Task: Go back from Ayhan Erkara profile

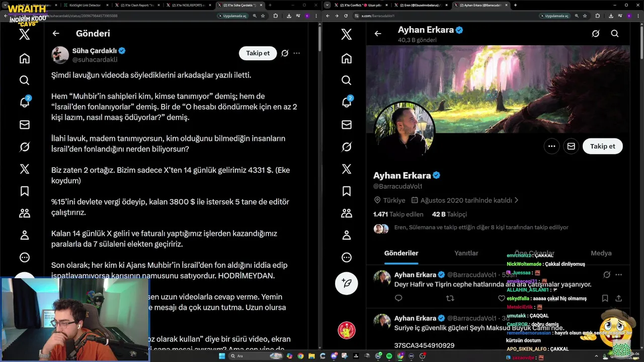Action: [378, 33]
